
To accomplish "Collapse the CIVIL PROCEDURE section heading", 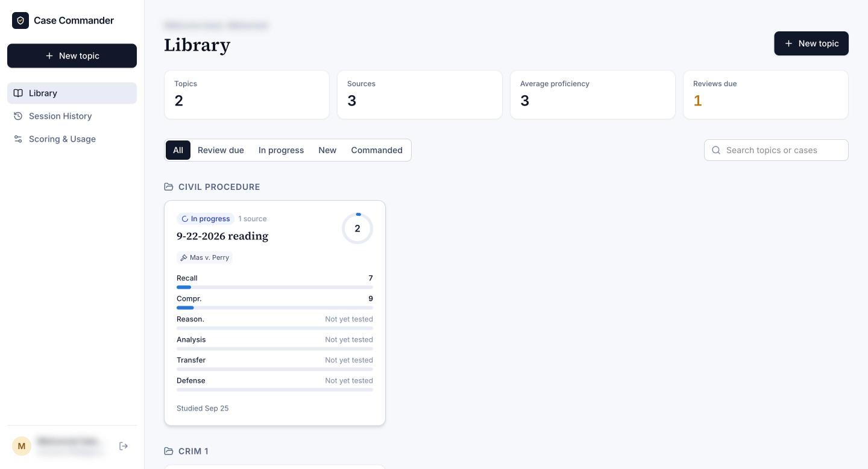I will click(219, 187).
